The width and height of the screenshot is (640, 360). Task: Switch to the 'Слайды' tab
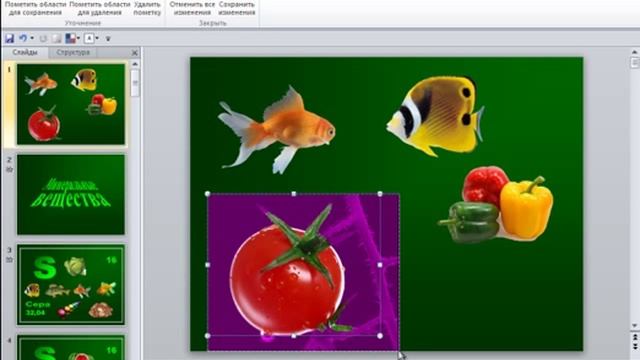click(x=25, y=52)
